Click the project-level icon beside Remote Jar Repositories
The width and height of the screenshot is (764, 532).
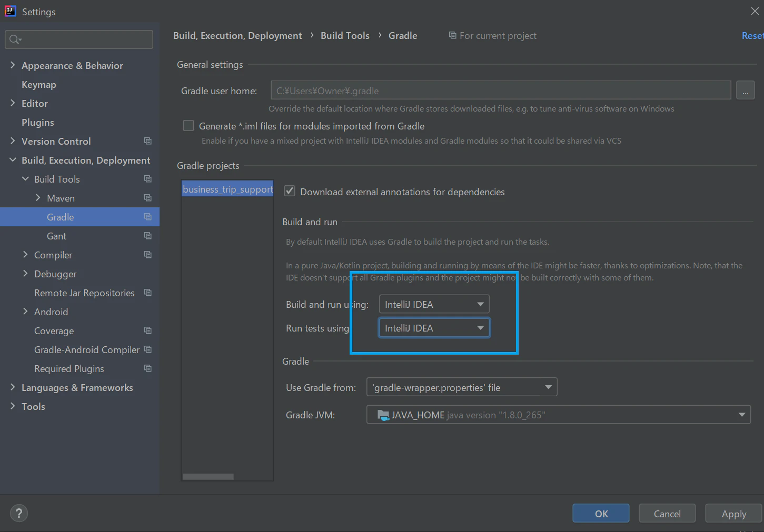(x=148, y=293)
